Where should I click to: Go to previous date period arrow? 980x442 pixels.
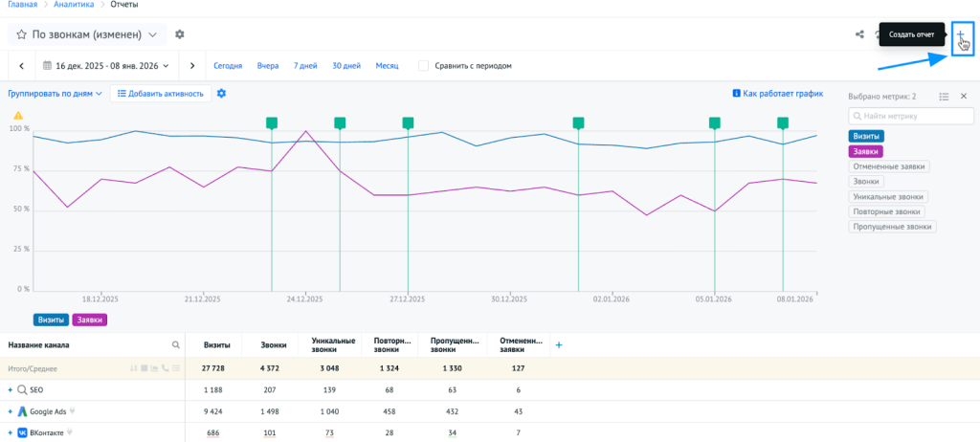tap(21, 66)
